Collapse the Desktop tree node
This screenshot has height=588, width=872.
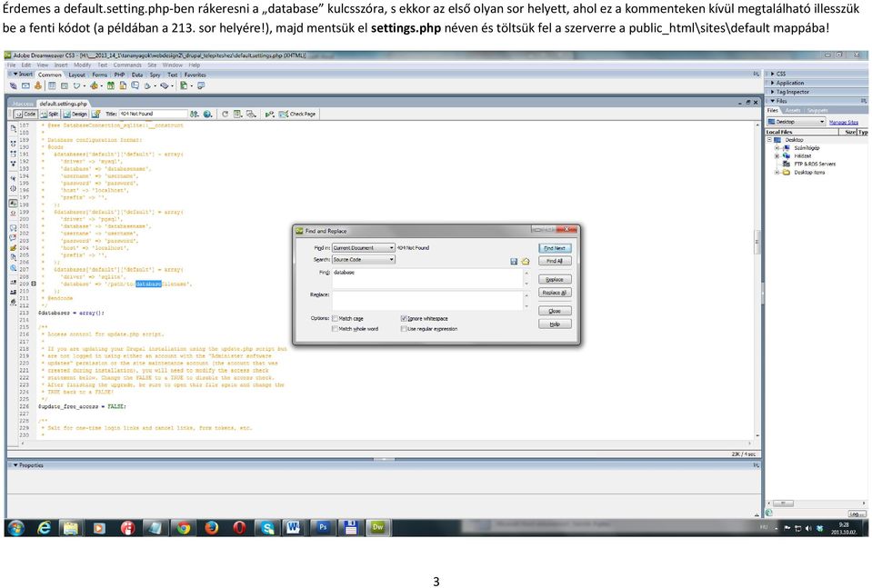[769, 140]
